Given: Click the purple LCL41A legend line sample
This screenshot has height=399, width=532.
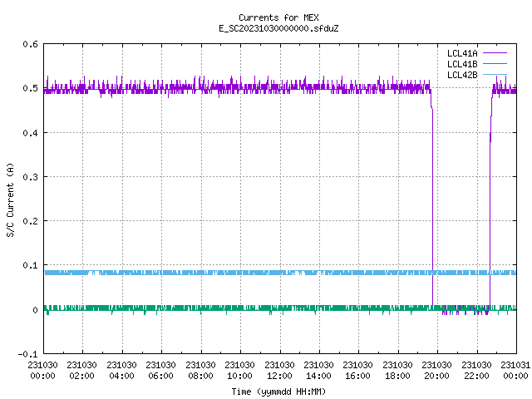Looking at the screenshot, I should pos(495,53).
